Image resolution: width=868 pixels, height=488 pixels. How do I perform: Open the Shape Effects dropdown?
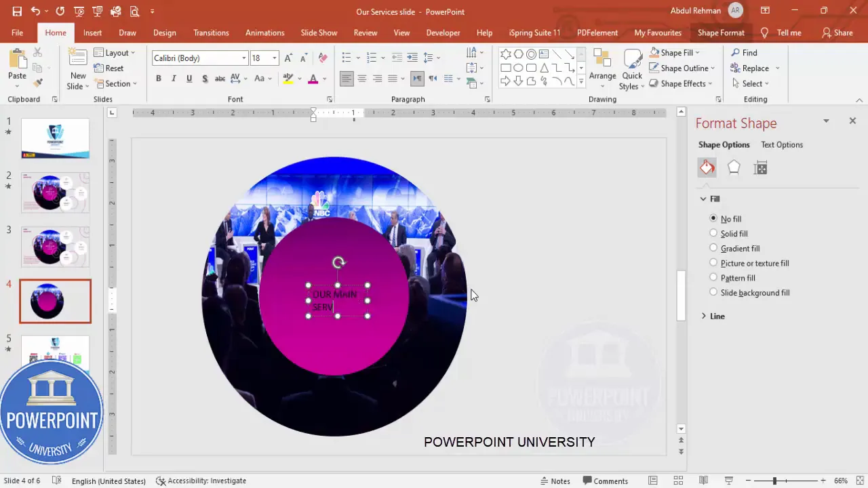click(x=681, y=83)
